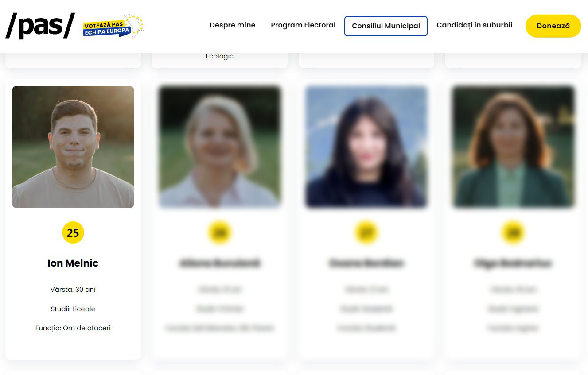Click the Votează PAS Echipa Europa badge
The height and width of the screenshot is (375, 588).
[x=113, y=26]
